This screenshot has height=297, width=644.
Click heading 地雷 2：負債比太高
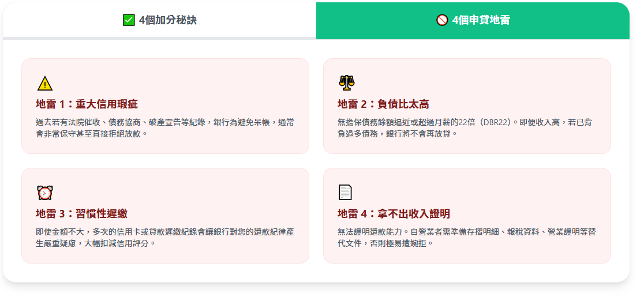tap(383, 104)
